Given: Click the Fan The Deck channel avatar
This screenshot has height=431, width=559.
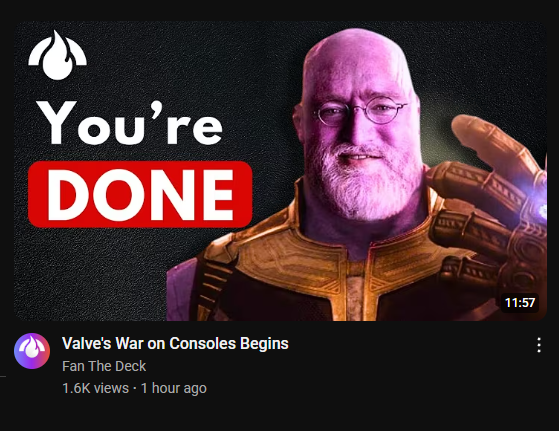Looking at the screenshot, I should pos(32,351).
